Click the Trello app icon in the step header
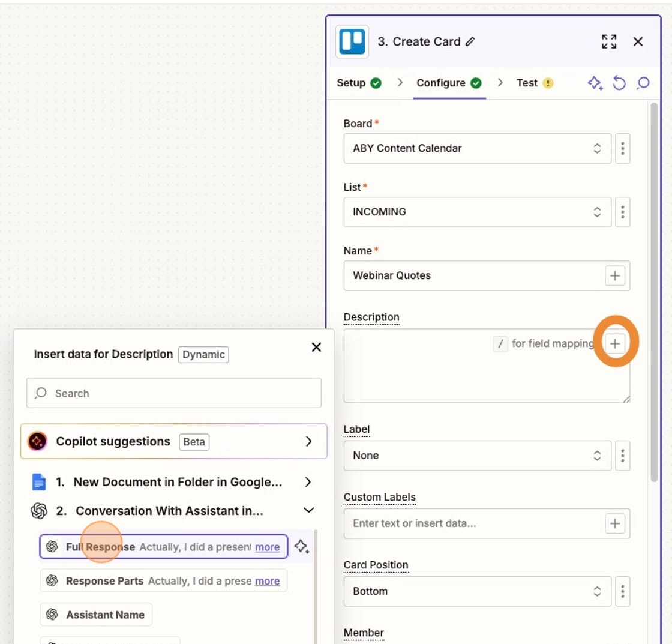The width and height of the screenshot is (672, 644). 352,41
